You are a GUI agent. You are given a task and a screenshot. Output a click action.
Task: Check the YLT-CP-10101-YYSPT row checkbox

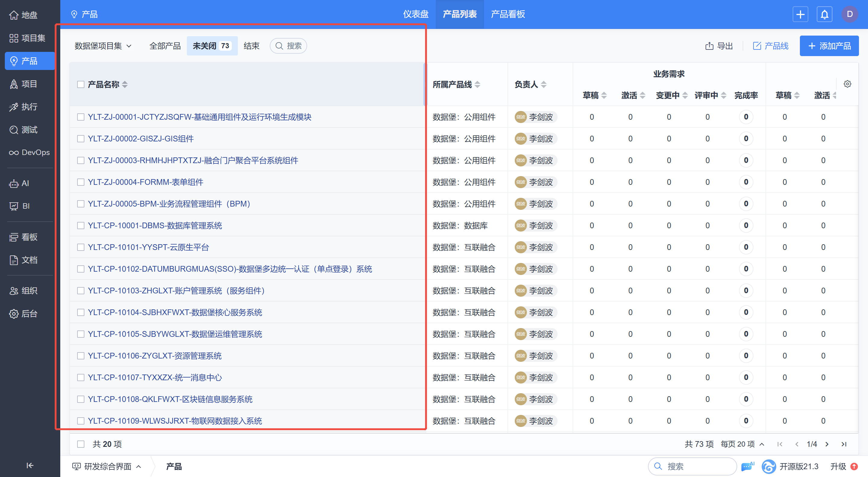(x=80, y=247)
